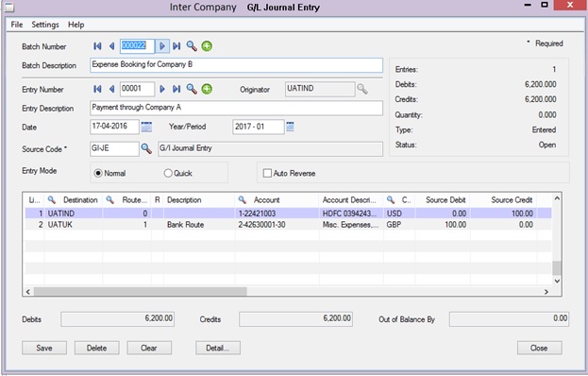Screen dimensions: 588x376
Task: Go to last entry number arrow
Action: [x=176, y=89]
